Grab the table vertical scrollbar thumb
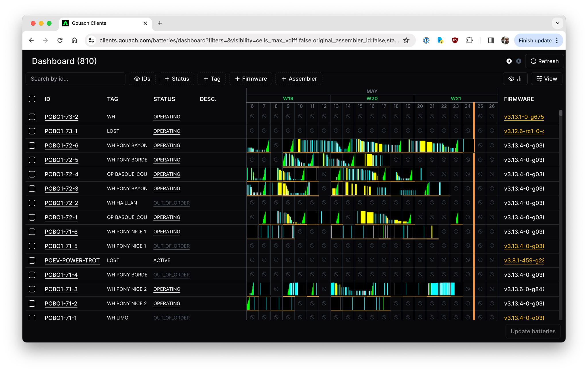The width and height of the screenshot is (588, 372). 561,113
